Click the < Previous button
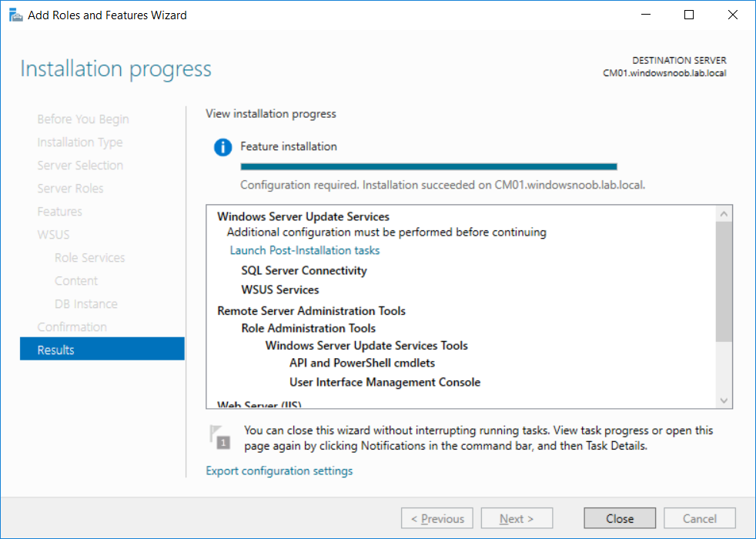 [x=437, y=518]
